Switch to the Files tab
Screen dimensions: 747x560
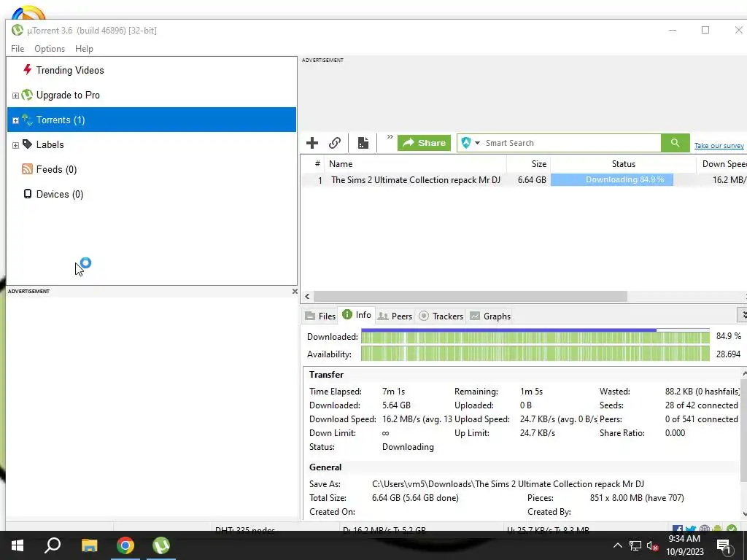pyautogui.click(x=321, y=316)
